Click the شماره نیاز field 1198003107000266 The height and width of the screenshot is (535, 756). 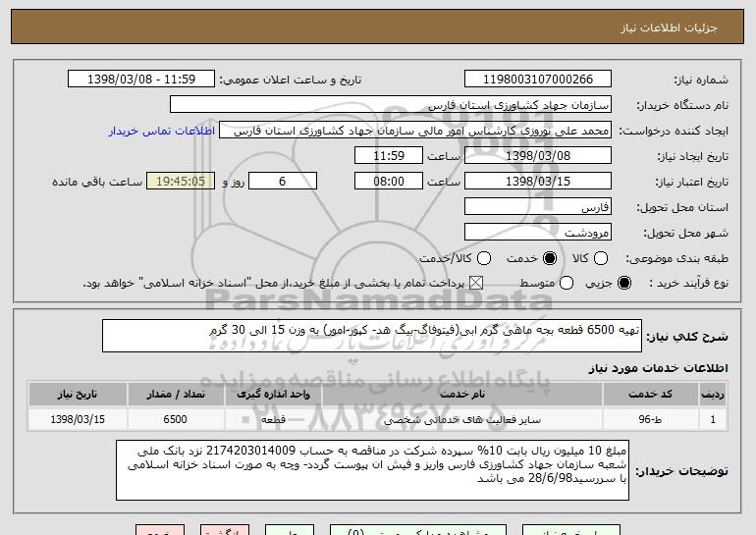point(538,80)
